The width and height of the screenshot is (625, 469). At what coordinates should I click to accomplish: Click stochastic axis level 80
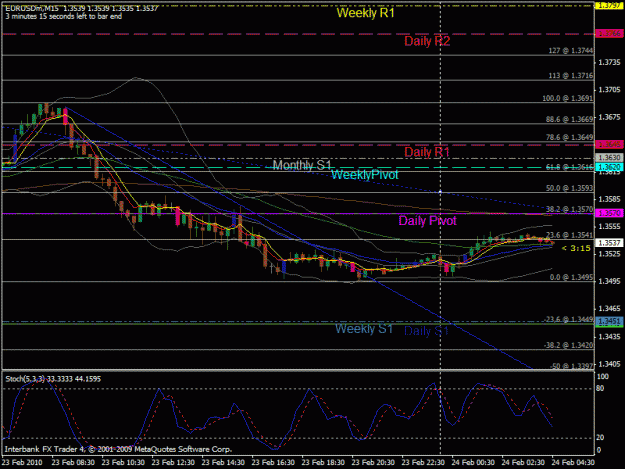tap(600, 388)
